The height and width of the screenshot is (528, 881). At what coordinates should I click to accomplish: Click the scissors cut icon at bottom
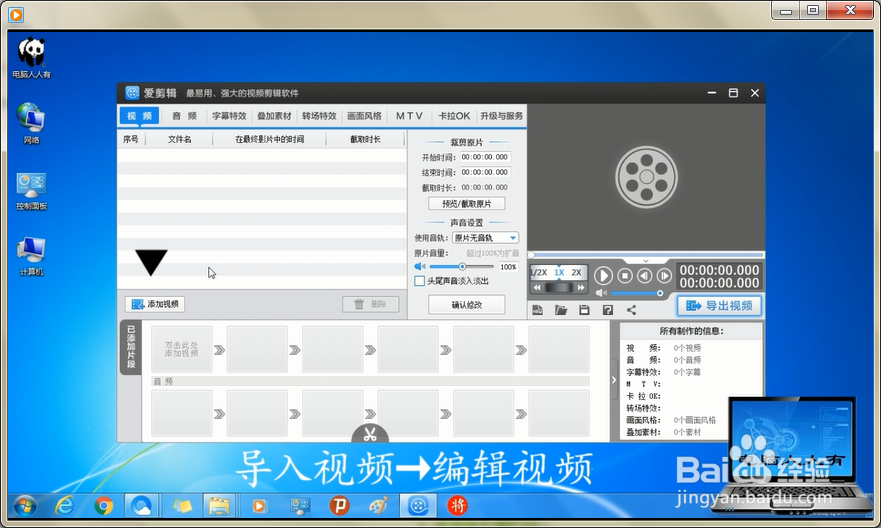point(370,434)
